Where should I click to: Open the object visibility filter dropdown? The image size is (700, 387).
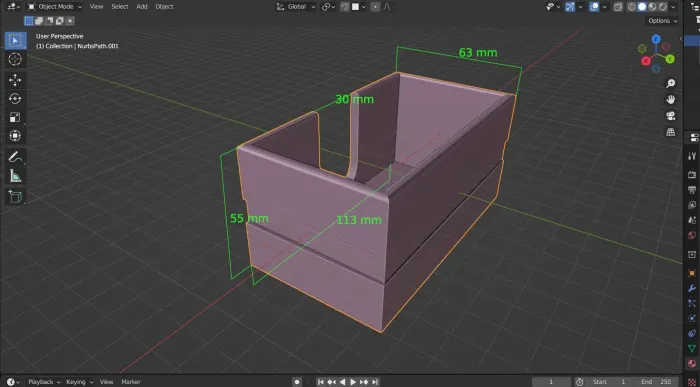click(554, 7)
